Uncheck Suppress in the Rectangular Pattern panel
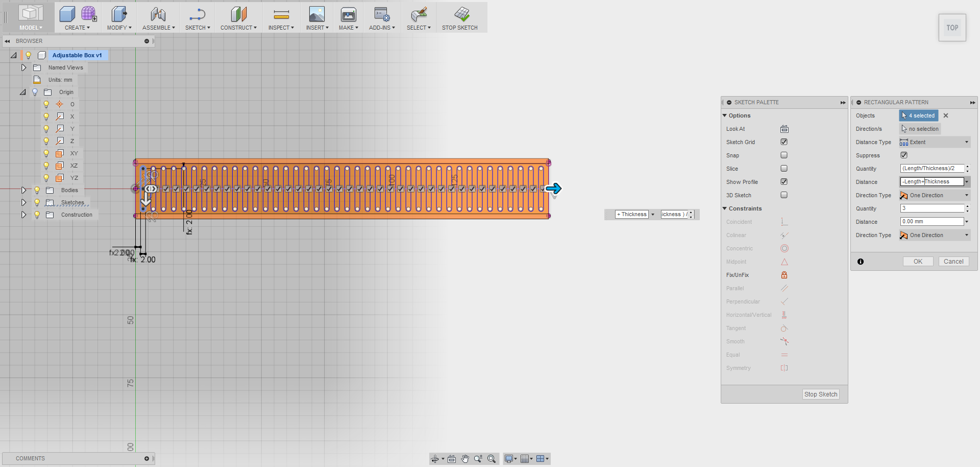This screenshot has height=467, width=980. [904, 155]
